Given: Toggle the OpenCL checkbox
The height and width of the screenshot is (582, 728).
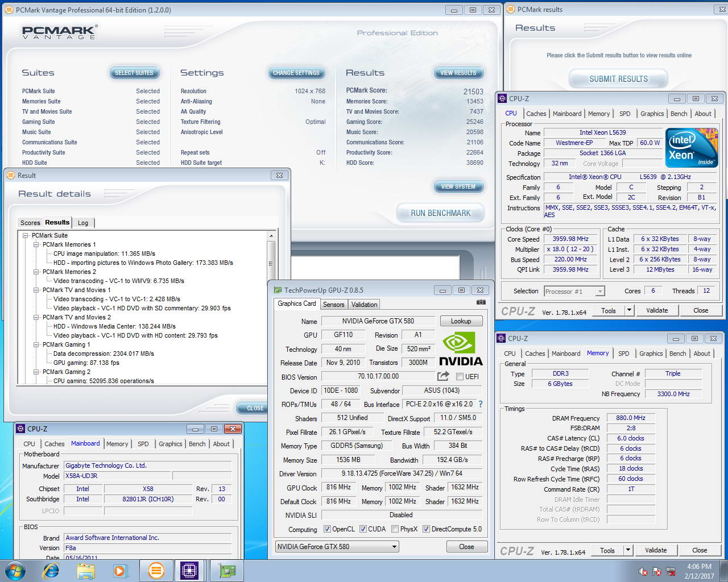Looking at the screenshot, I should (327, 529).
